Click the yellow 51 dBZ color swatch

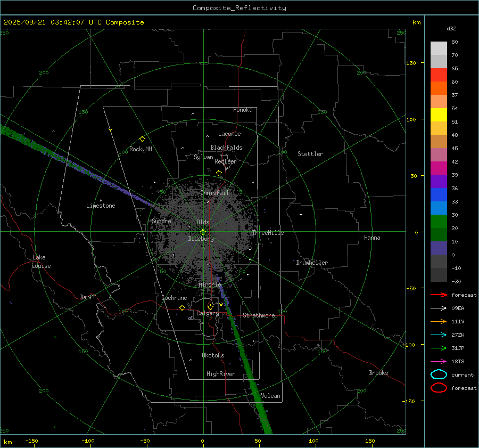(439, 115)
